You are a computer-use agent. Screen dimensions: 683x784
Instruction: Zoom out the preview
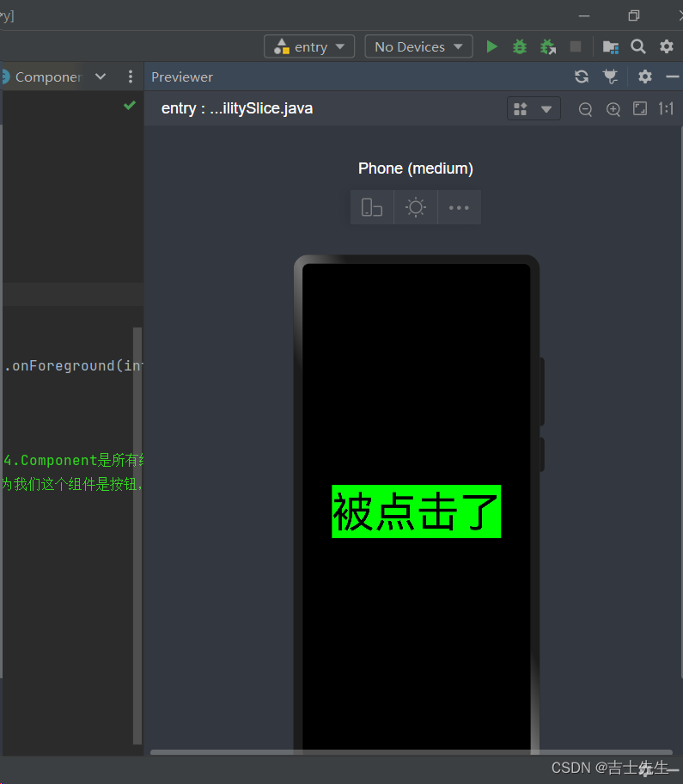click(585, 109)
